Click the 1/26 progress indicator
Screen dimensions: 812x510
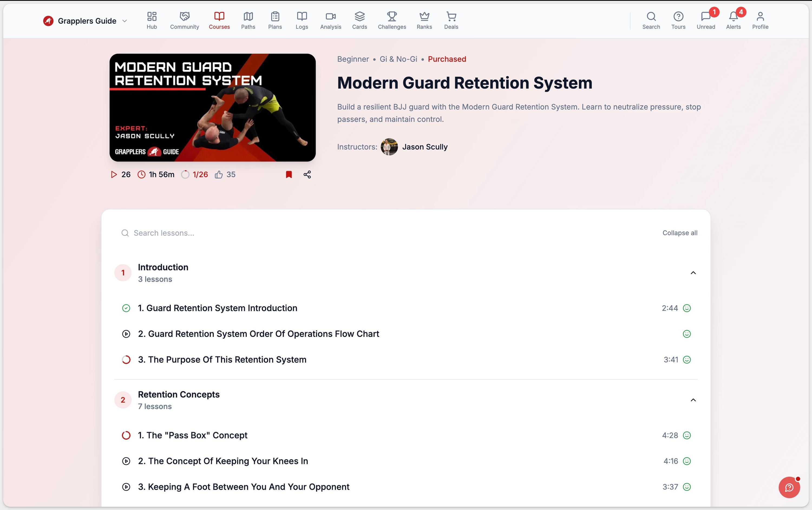(195, 174)
